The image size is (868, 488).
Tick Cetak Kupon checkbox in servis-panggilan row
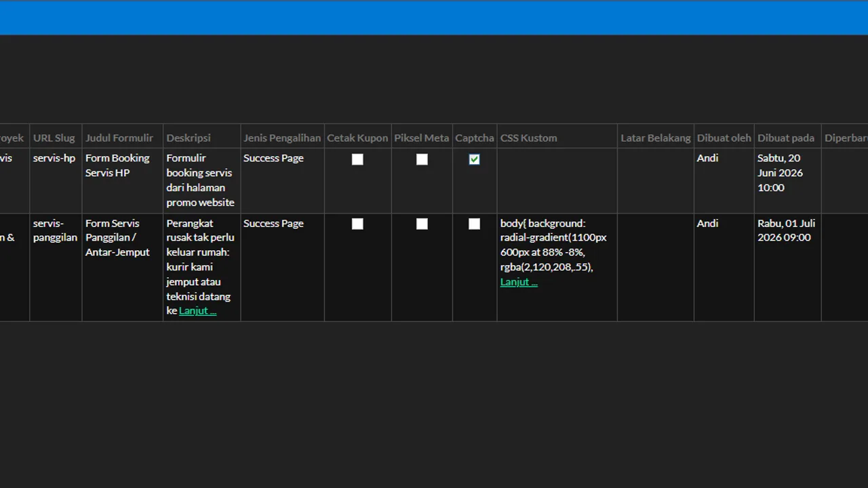click(x=357, y=224)
